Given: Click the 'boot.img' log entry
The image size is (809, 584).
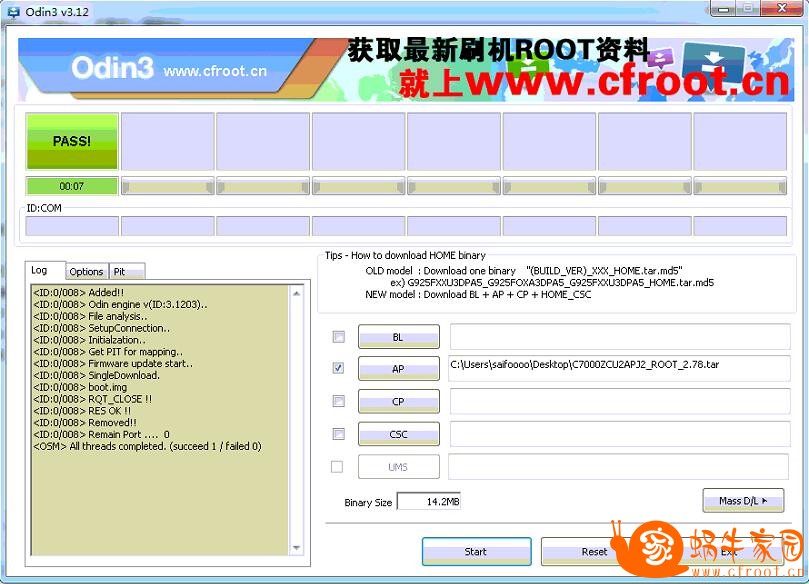Looking at the screenshot, I should pyautogui.click(x=80, y=387).
